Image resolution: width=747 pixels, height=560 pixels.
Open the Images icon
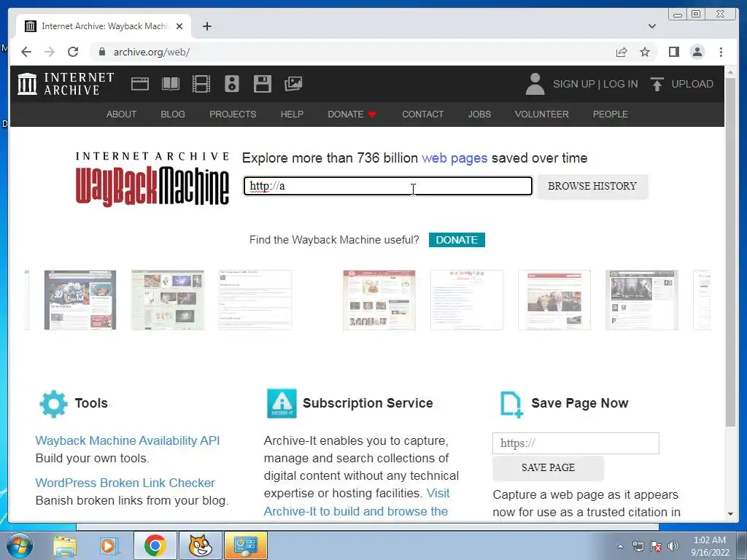(x=293, y=84)
